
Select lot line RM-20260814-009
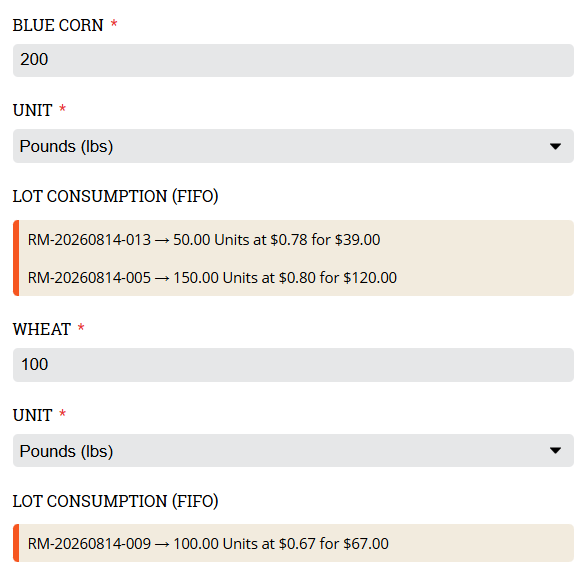tap(208, 543)
